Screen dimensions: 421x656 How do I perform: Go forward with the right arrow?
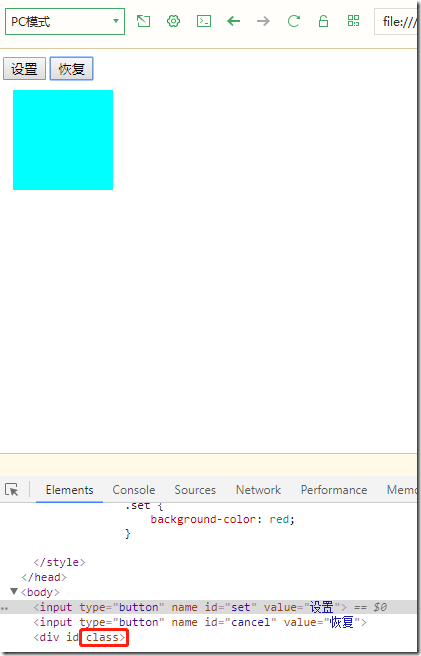click(x=263, y=21)
